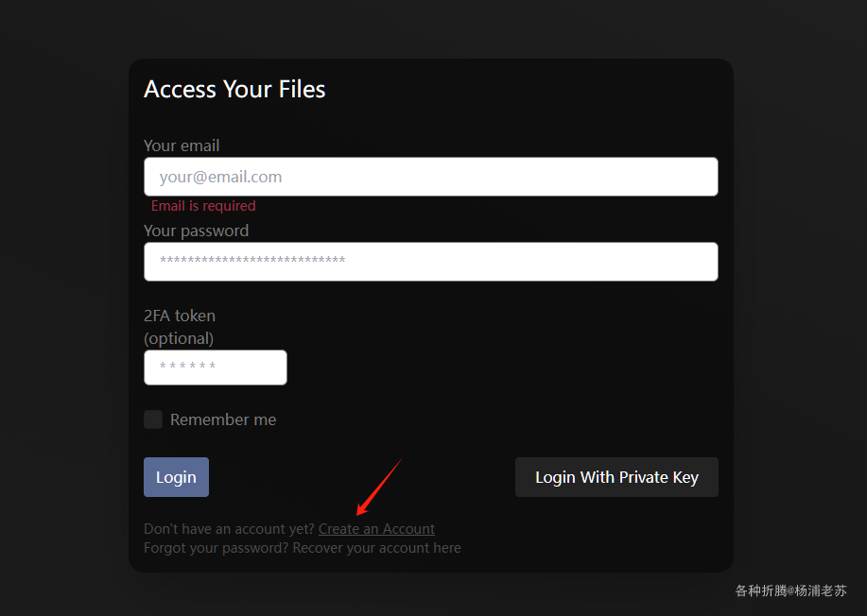Enable the Remember me checkbox
Viewport: 867px width, 616px height.
(x=153, y=419)
